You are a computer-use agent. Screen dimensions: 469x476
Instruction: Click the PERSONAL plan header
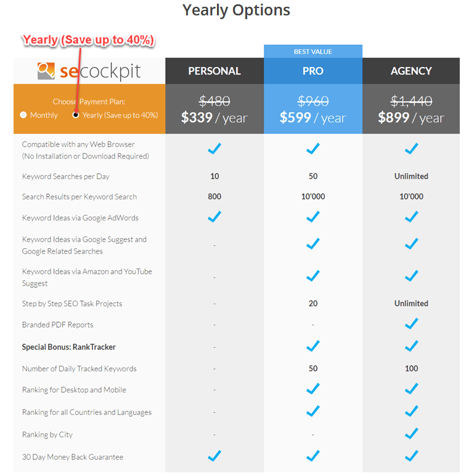(214, 71)
